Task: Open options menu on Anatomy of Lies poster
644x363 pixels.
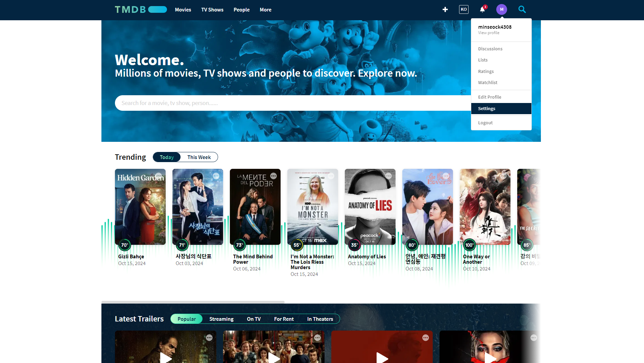Action: click(388, 176)
